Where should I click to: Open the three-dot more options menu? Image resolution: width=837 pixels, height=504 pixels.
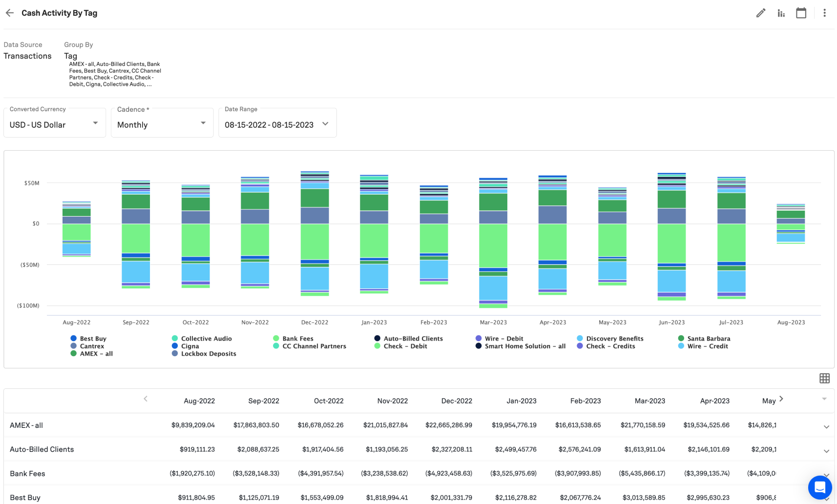tap(824, 13)
